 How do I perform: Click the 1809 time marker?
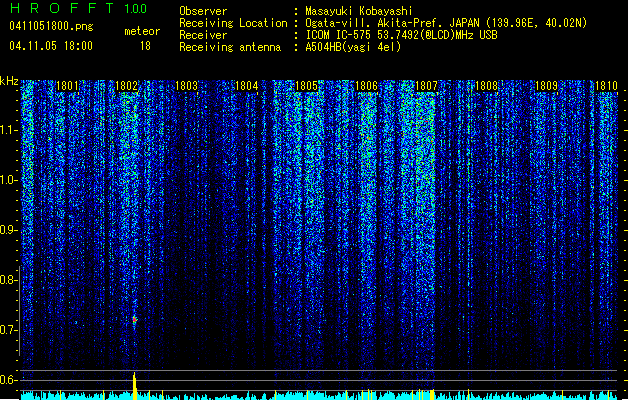click(546, 86)
